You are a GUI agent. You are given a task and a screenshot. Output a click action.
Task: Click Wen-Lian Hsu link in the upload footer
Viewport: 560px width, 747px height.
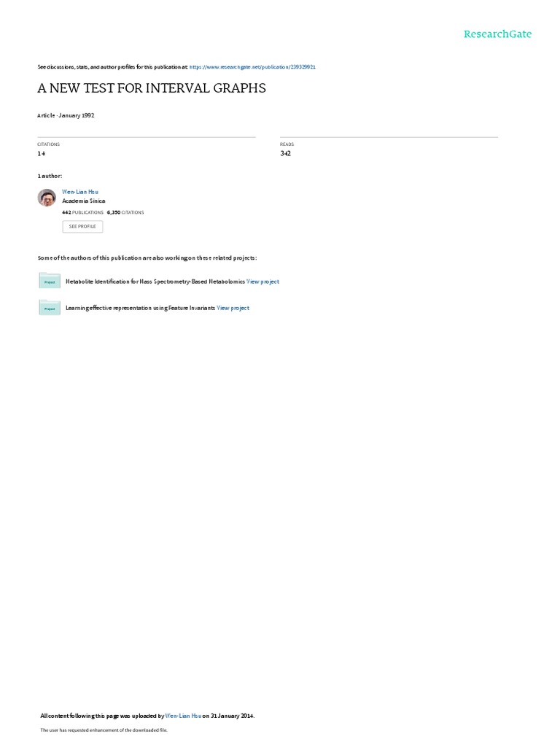coord(183,716)
